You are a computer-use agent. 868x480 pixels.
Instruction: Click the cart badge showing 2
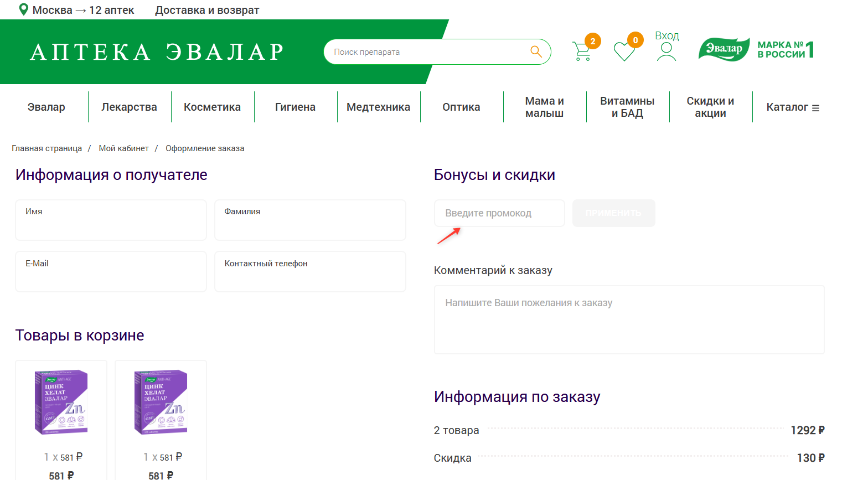click(x=593, y=41)
